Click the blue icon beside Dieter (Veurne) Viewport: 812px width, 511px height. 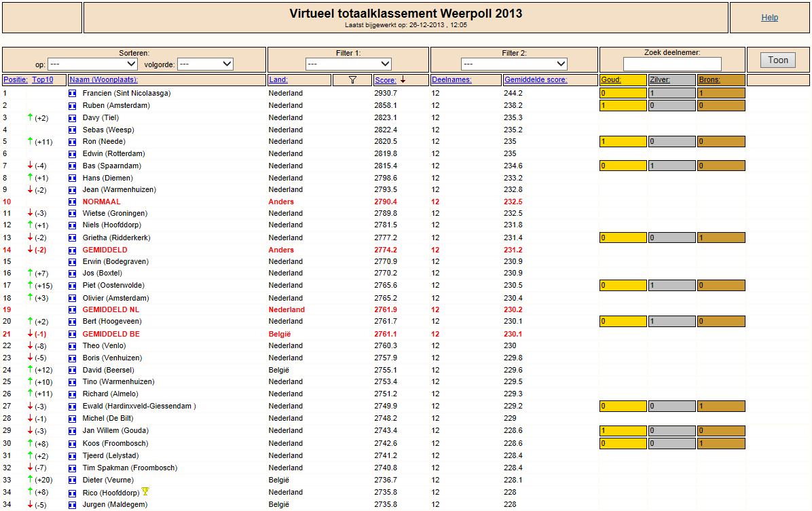click(73, 480)
